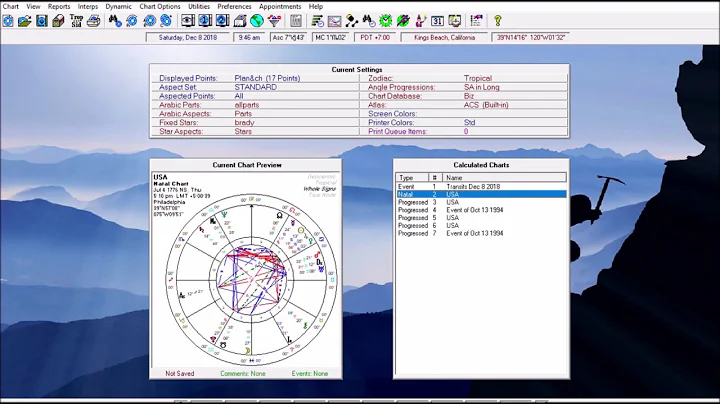
Task: Click the time field 9:46 am
Action: (249, 38)
